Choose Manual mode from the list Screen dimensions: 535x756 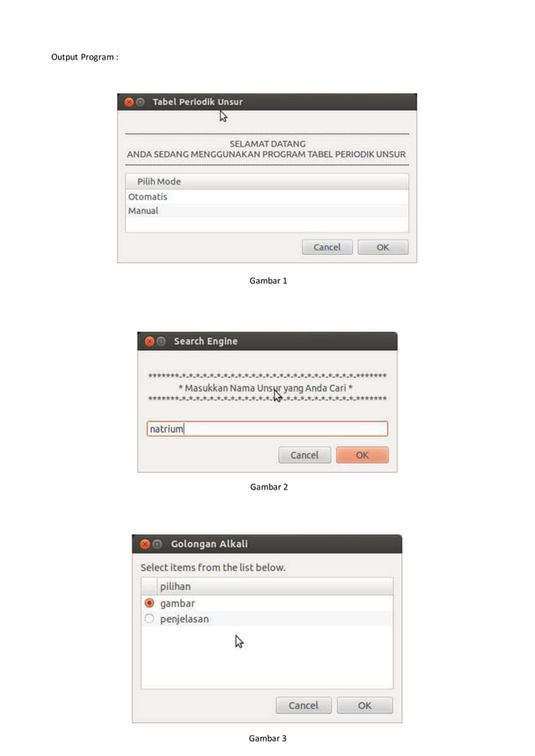267,210
